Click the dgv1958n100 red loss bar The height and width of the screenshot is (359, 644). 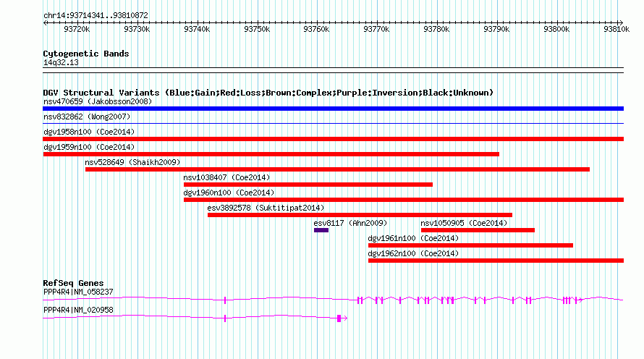point(333,139)
